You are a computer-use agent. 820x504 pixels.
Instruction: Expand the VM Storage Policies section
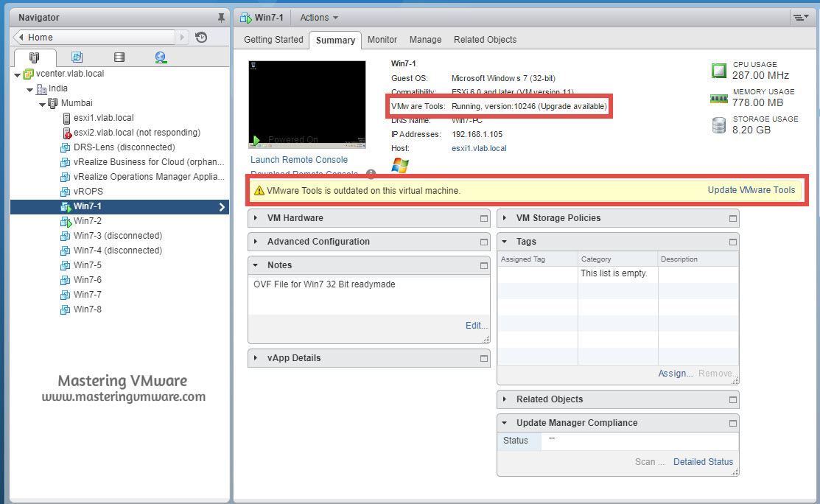click(505, 218)
